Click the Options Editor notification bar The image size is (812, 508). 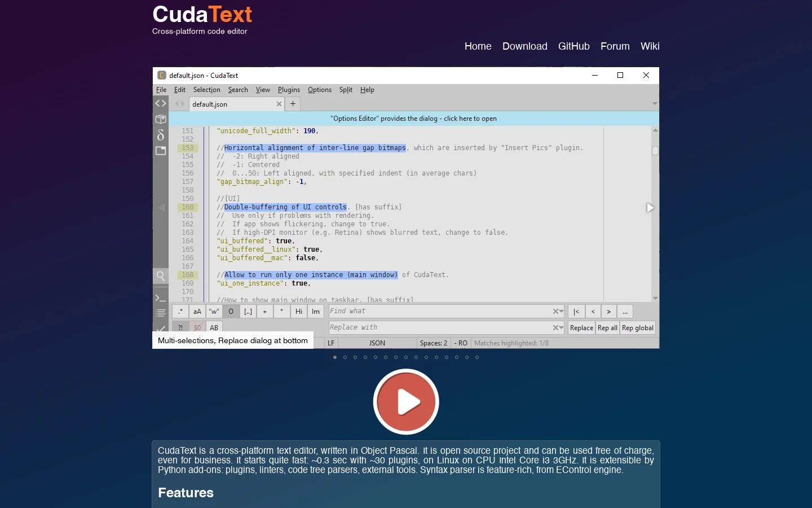pos(414,119)
